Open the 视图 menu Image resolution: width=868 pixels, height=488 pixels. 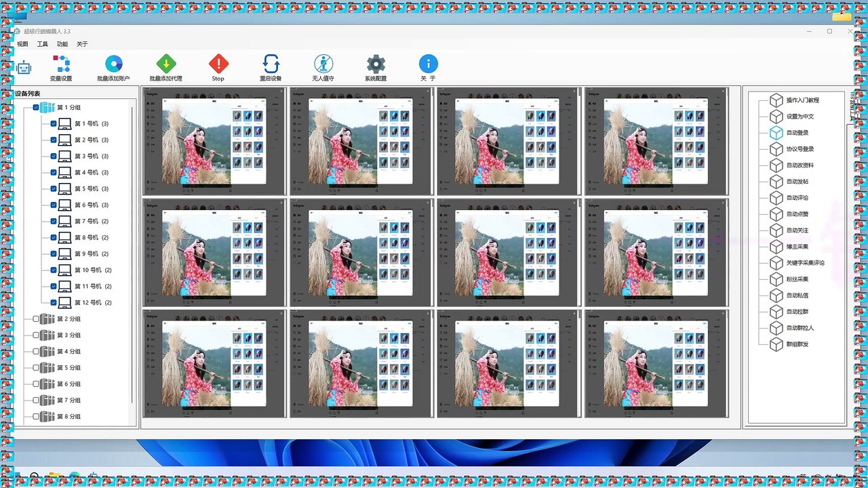click(22, 44)
